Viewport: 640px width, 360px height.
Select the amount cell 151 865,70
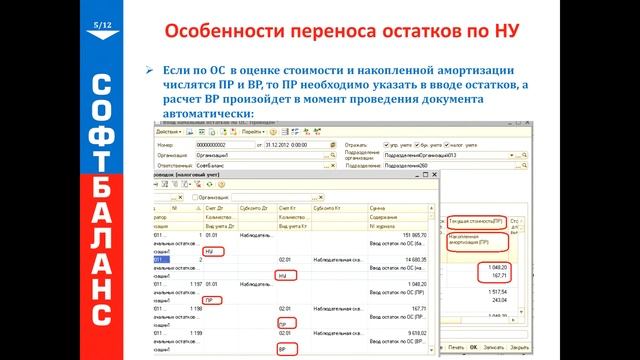[414, 235]
